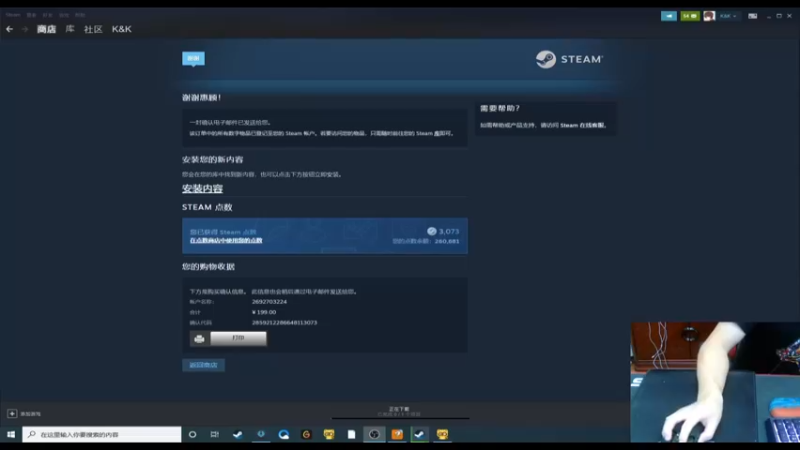Open the green notifications inbox button
The image size is (800, 450).
pyautogui.click(x=690, y=16)
